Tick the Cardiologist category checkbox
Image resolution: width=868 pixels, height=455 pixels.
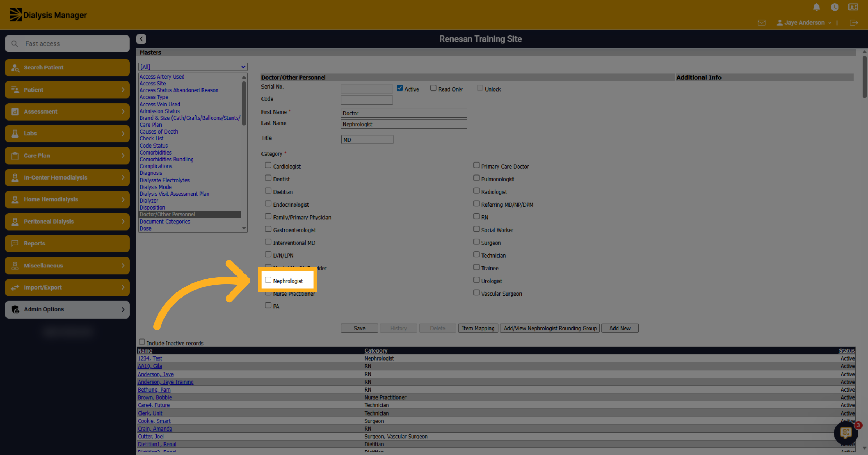[x=268, y=165]
